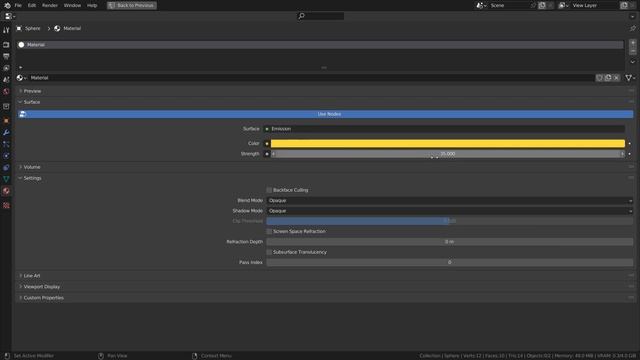
Task: Browse materials with the sphere dropdown button
Action: (22, 78)
